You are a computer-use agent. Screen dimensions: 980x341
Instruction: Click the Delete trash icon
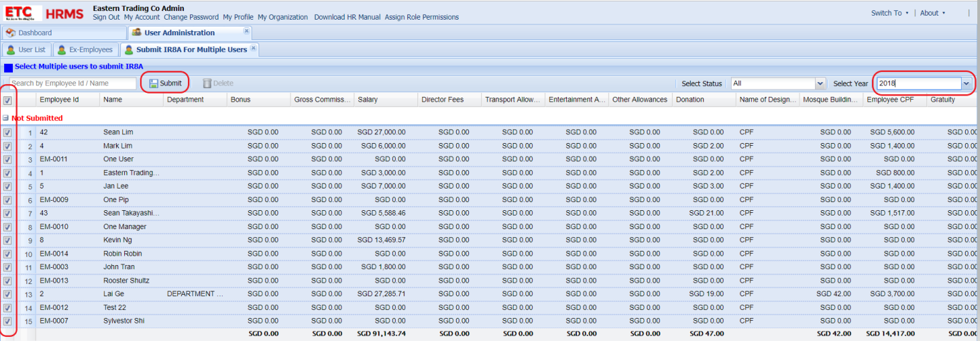coord(207,83)
